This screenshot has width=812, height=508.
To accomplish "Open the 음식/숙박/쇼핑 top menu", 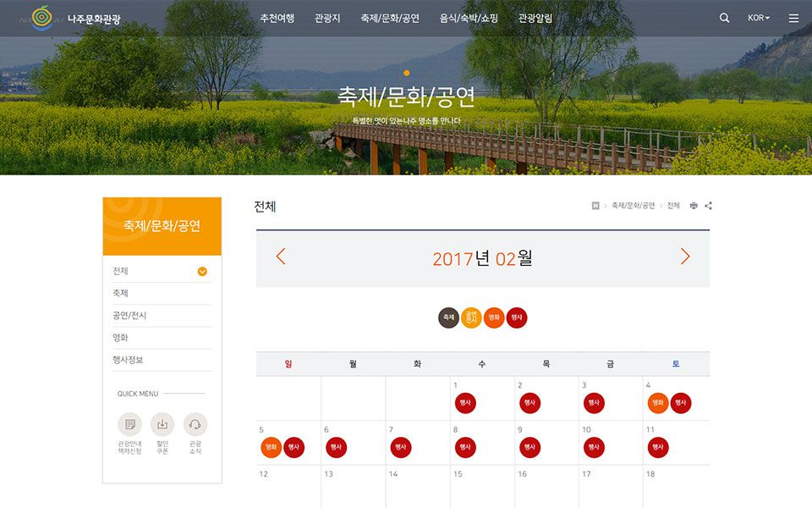I will (x=469, y=18).
